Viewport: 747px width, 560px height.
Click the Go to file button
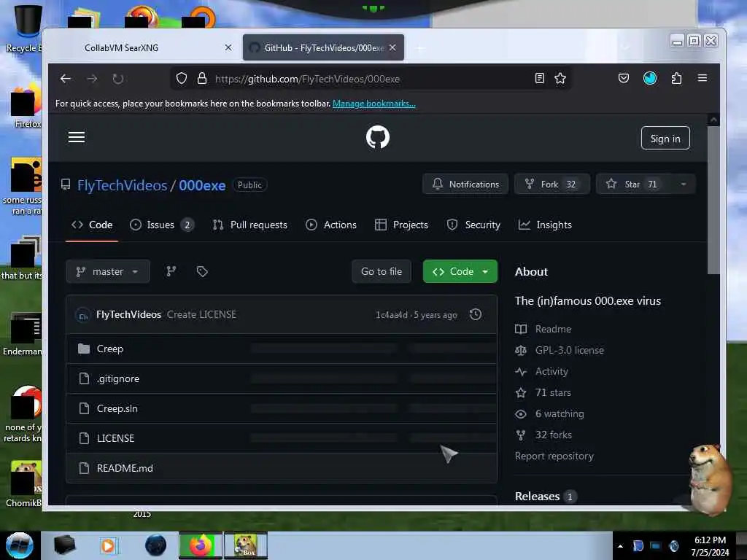point(382,271)
